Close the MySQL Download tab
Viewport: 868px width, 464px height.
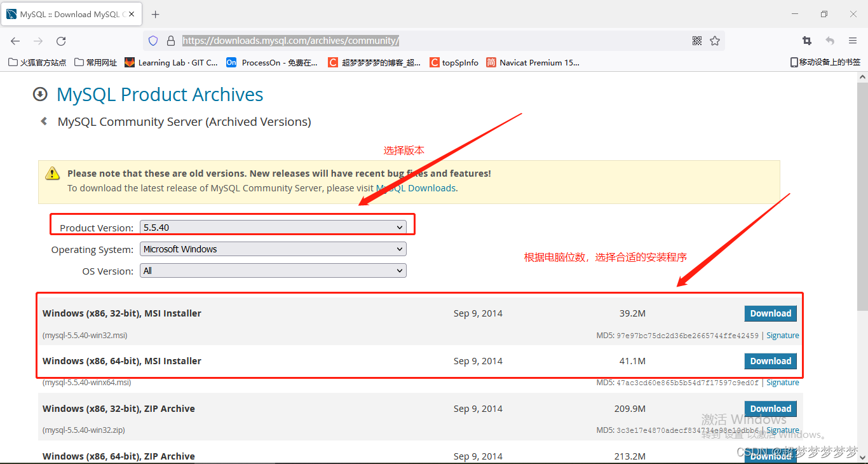(132, 14)
